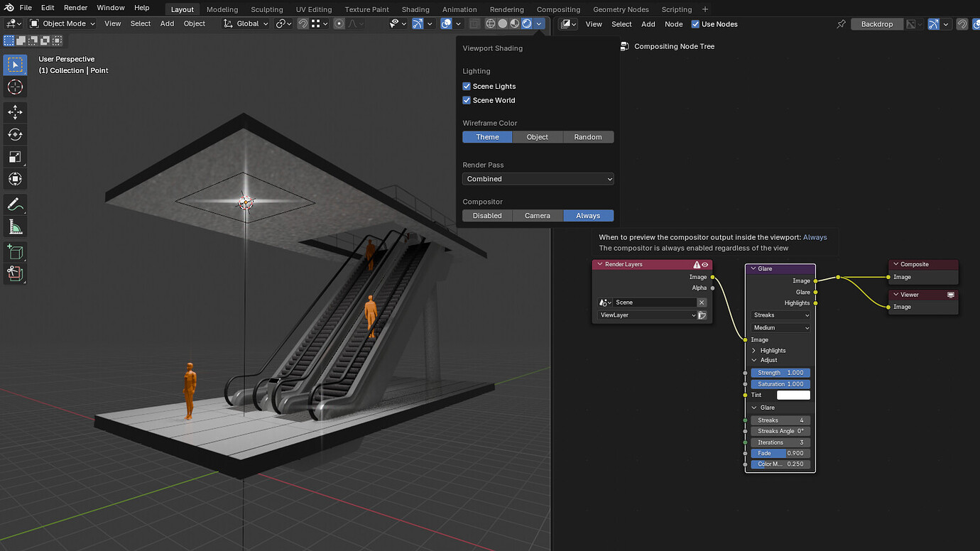
Task: Select the Rotate tool
Action: (15, 134)
